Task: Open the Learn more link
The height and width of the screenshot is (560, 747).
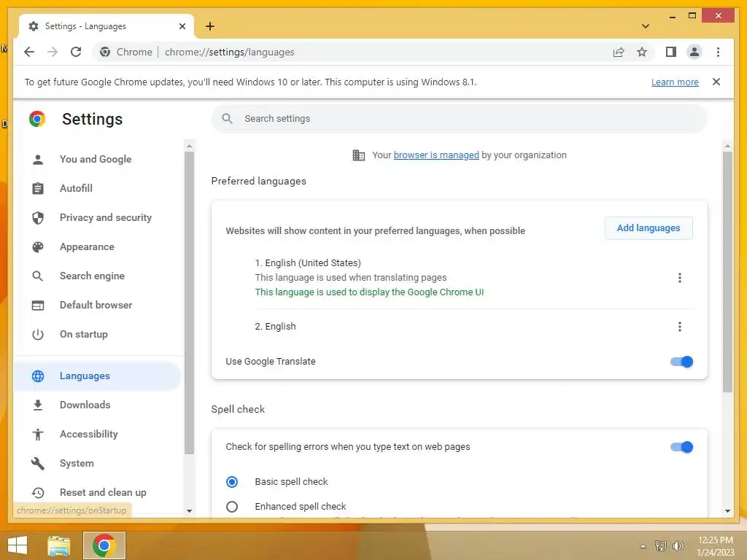Action: pyautogui.click(x=675, y=82)
